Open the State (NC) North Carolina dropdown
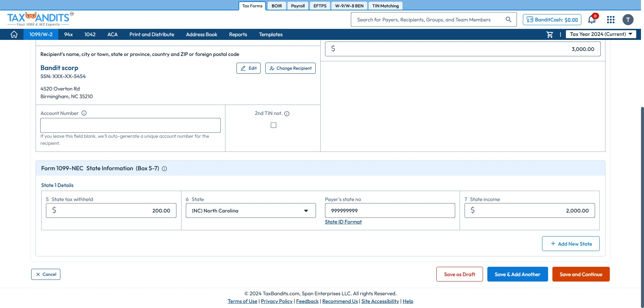The height and width of the screenshot is (308, 644). coord(251,210)
